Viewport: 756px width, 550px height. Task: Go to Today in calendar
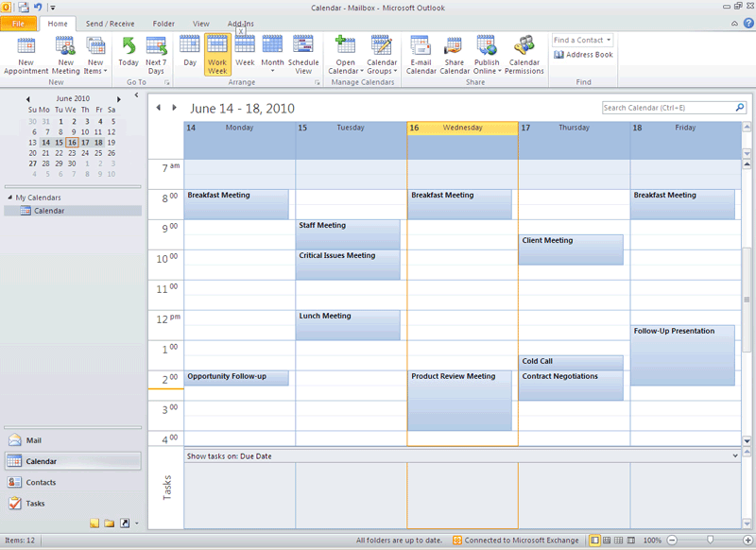pos(129,55)
